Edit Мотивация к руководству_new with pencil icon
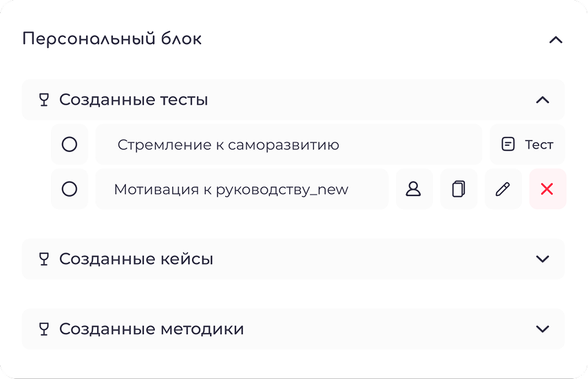Image resolution: width=588 pixels, height=379 pixels. [x=503, y=189]
